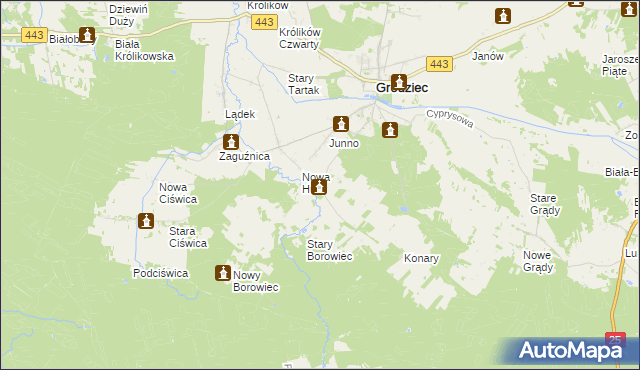Click the Podciświca label

pyautogui.click(x=160, y=273)
